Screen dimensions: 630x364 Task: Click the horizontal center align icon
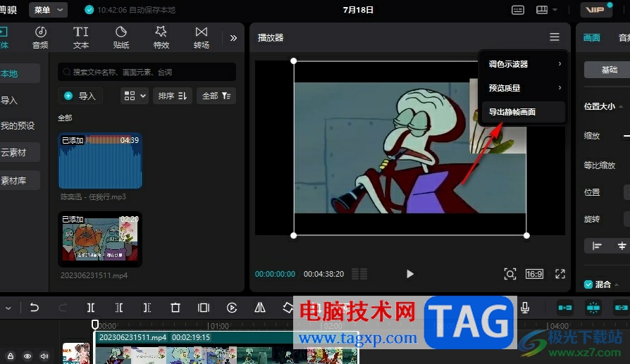coord(622,246)
